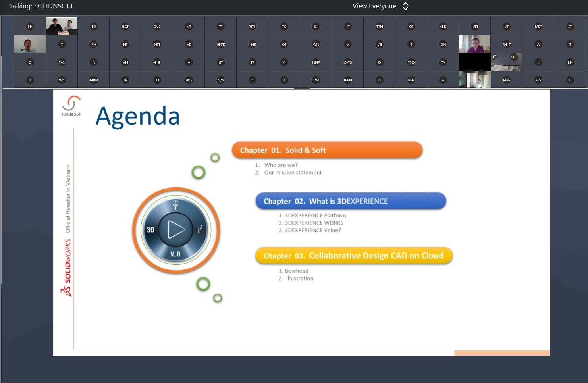
Task: Click the up-down chevron beside View Everyone
Action: pyautogui.click(x=405, y=6)
